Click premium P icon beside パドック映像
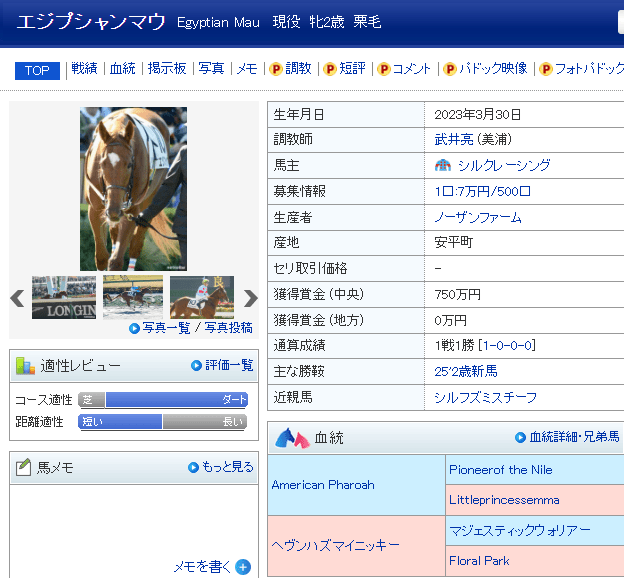Viewport: 624px width, 578px height. [450, 69]
